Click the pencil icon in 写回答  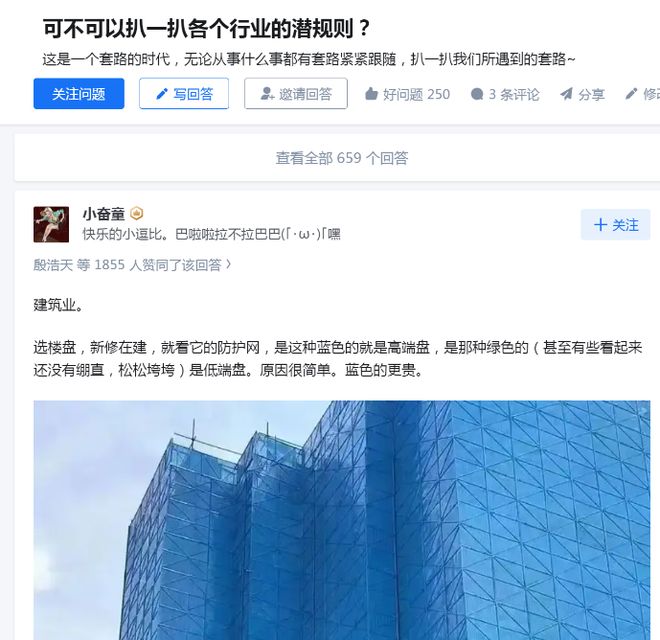pos(162,94)
